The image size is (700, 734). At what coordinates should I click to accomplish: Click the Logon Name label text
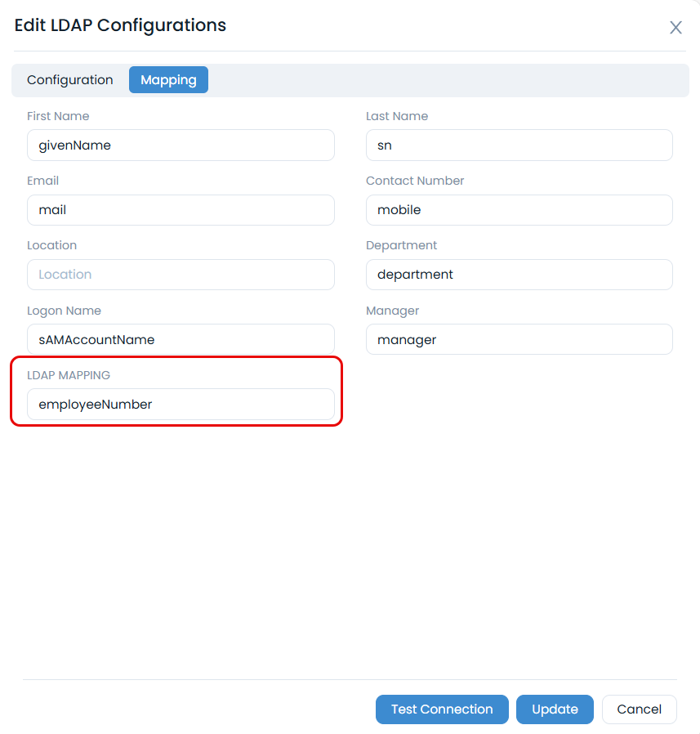[x=64, y=311]
